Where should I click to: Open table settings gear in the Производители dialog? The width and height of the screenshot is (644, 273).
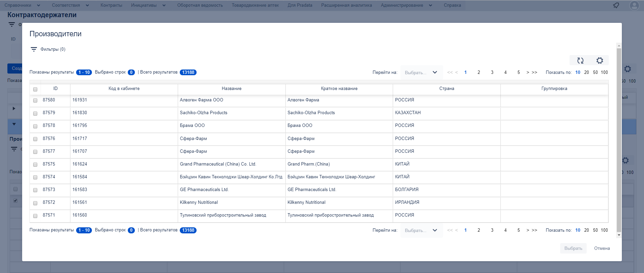click(x=600, y=60)
